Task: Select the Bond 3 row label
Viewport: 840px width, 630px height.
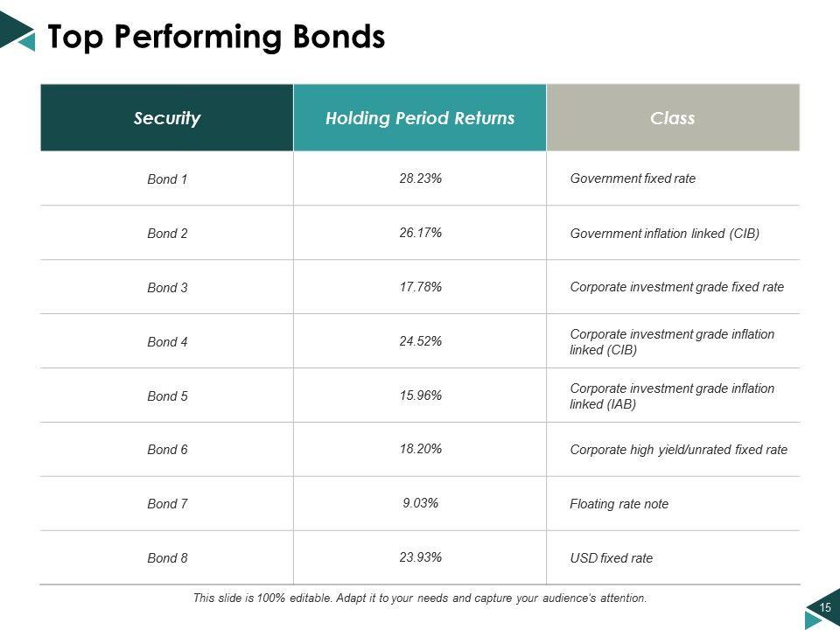Action: [x=167, y=288]
